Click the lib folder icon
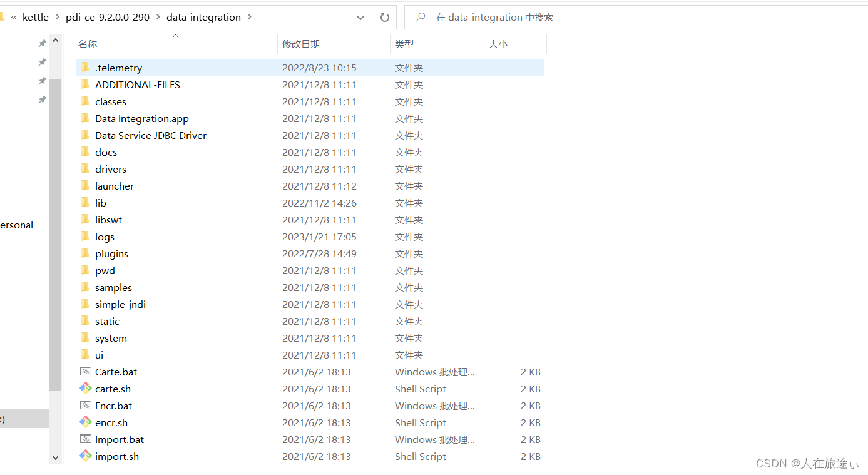The width and height of the screenshot is (868, 475). pos(85,203)
